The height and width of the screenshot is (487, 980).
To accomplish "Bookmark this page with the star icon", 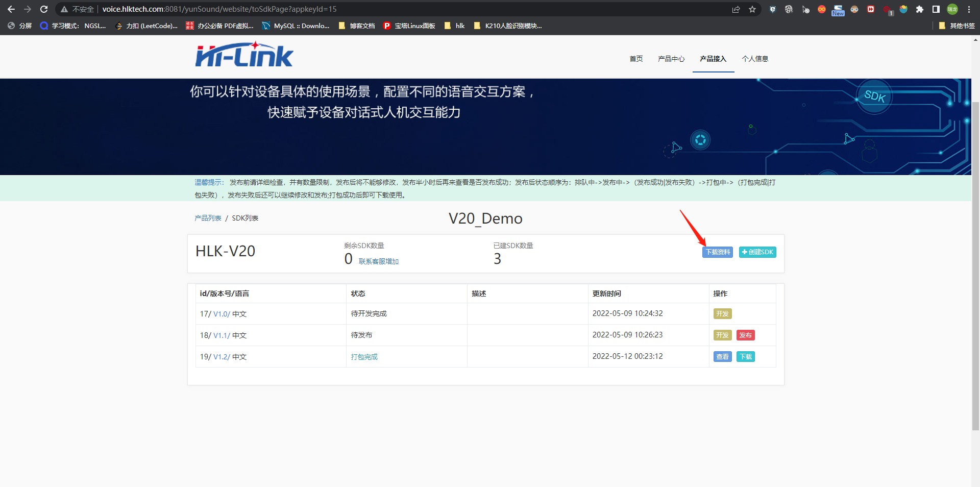I will tap(752, 9).
